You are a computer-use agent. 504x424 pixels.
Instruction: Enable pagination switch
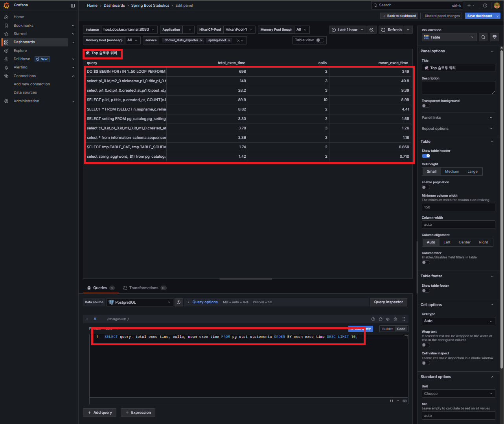pyautogui.click(x=426, y=187)
